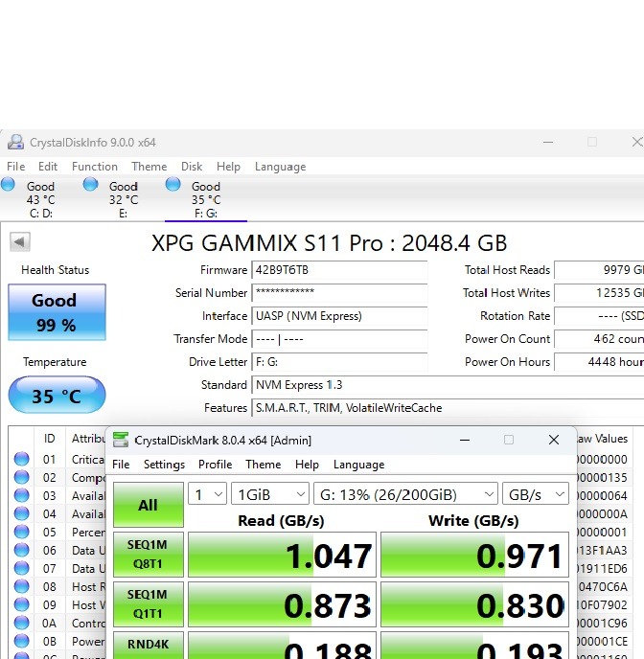Click status orb for attribute ID 06

[21, 550]
